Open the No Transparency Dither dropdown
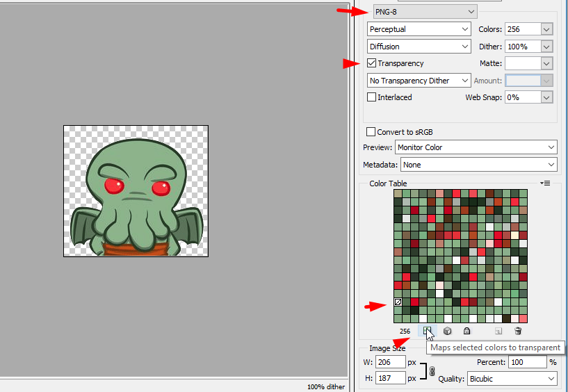 pyautogui.click(x=419, y=81)
